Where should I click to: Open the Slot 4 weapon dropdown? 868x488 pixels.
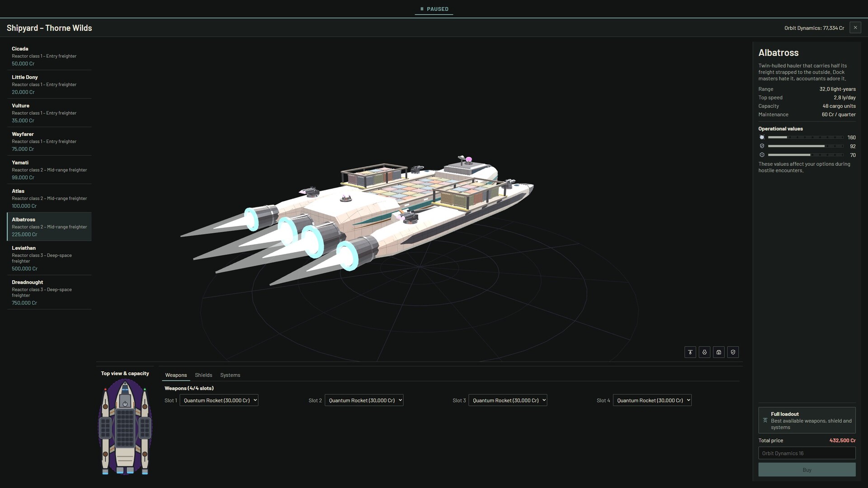[652, 400]
